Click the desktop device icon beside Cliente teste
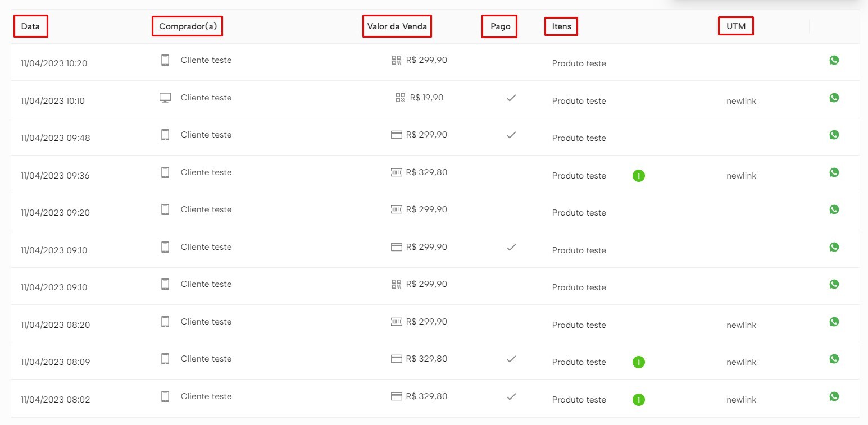Viewport: 868px width, 425px height. click(x=165, y=98)
